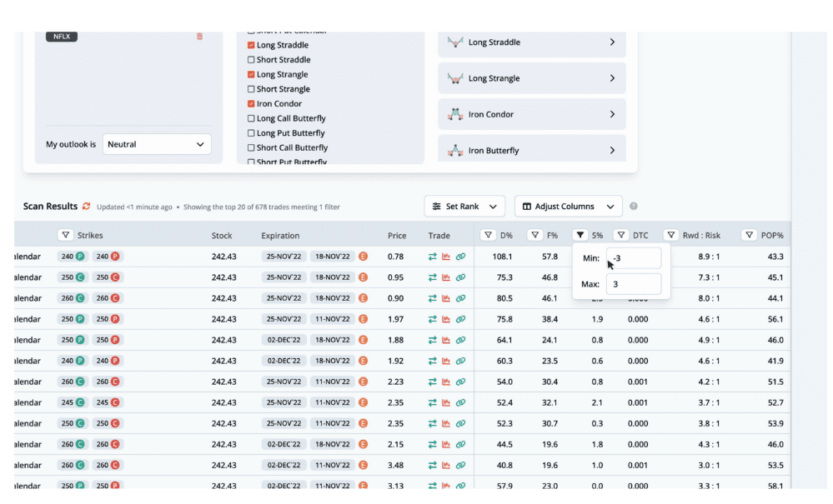Click the help question mark icon
This screenshot has height=504, width=833.
pyautogui.click(x=634, y=207)
